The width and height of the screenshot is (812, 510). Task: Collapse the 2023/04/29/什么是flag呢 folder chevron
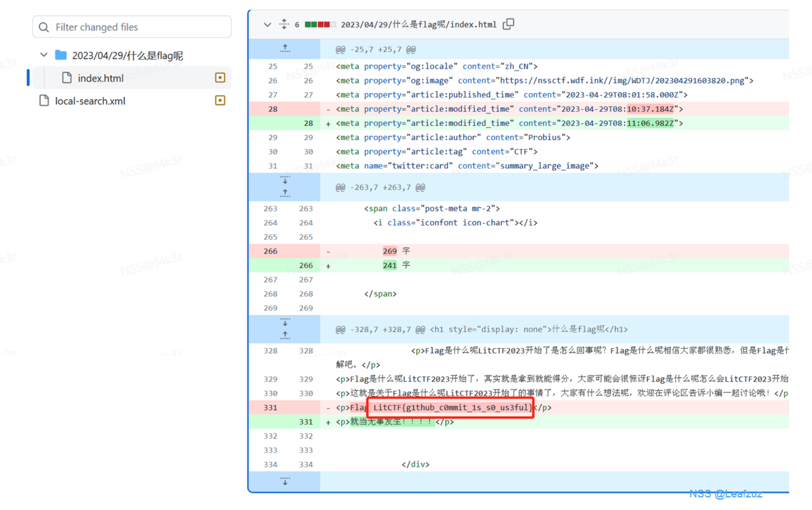44,55
